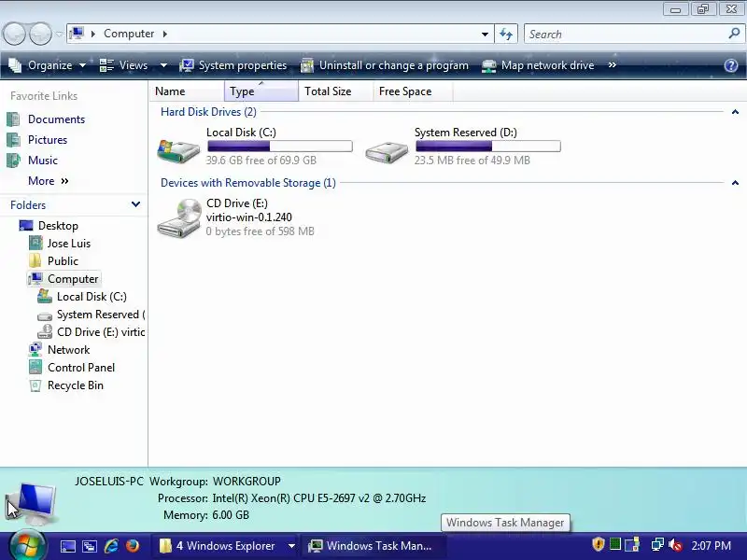Screen dimensions: 747x560
Task: Click System Reserved (D:) usage bar
Action: (x=487, y=147)
